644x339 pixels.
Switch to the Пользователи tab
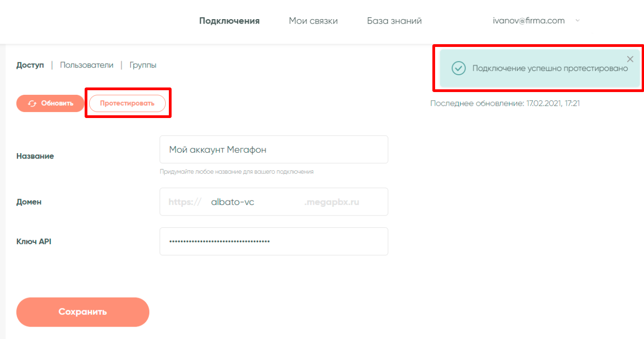point(86,65)
